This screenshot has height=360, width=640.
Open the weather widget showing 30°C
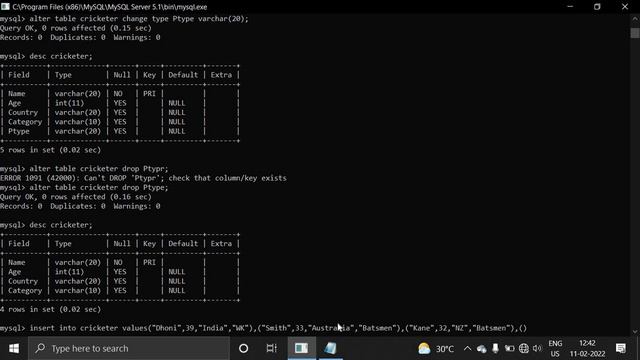[436, 348]
